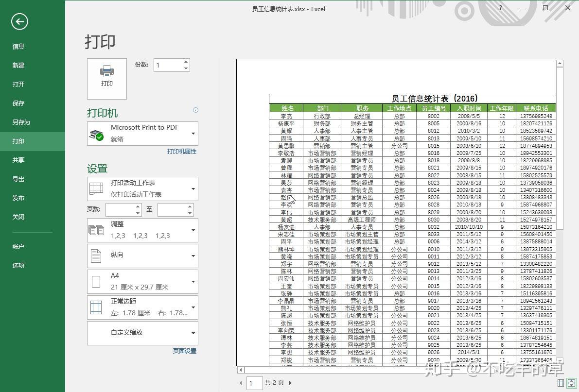
Task: Select 信息 in the backstage menu
Action: [33, 47]
